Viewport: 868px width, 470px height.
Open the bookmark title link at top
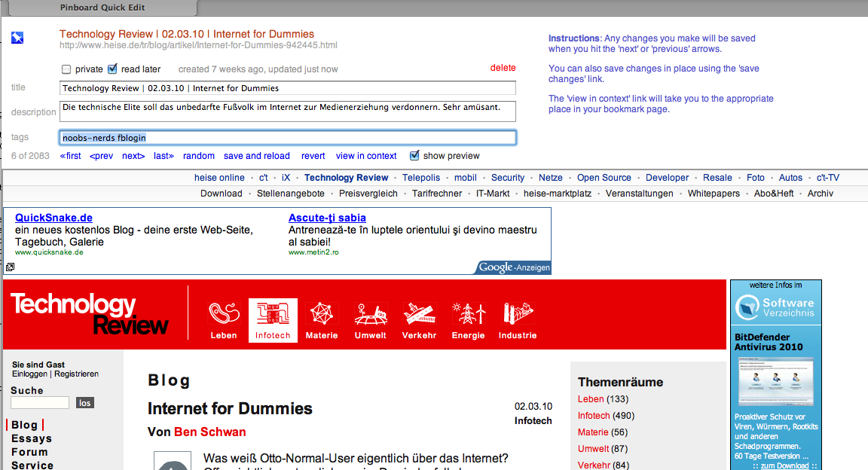(187, 34)
